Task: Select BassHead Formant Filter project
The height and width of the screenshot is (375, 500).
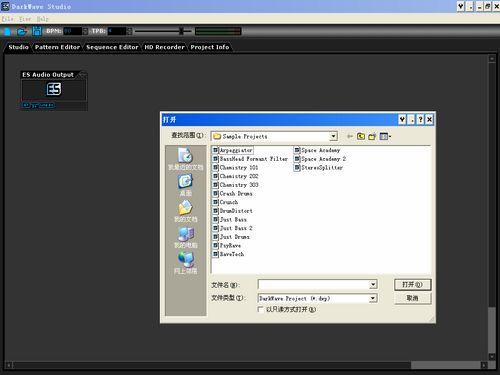Action: point(250,159)
